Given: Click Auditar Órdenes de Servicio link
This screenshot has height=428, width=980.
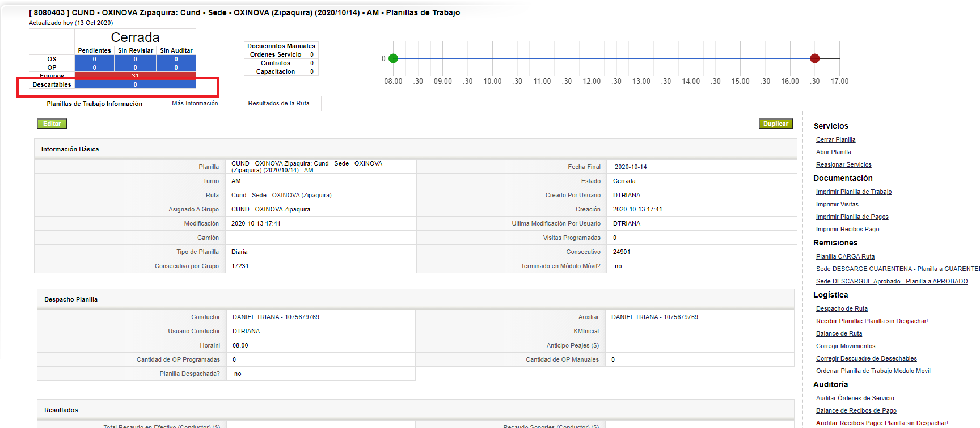Looking at the screenshot, I should coord(855,398).
